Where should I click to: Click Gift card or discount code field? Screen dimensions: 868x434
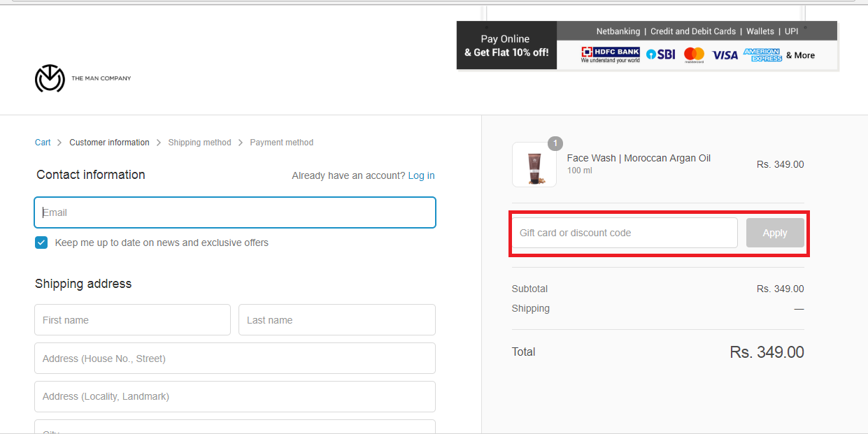pyautogui.click(x=625, y=233)
